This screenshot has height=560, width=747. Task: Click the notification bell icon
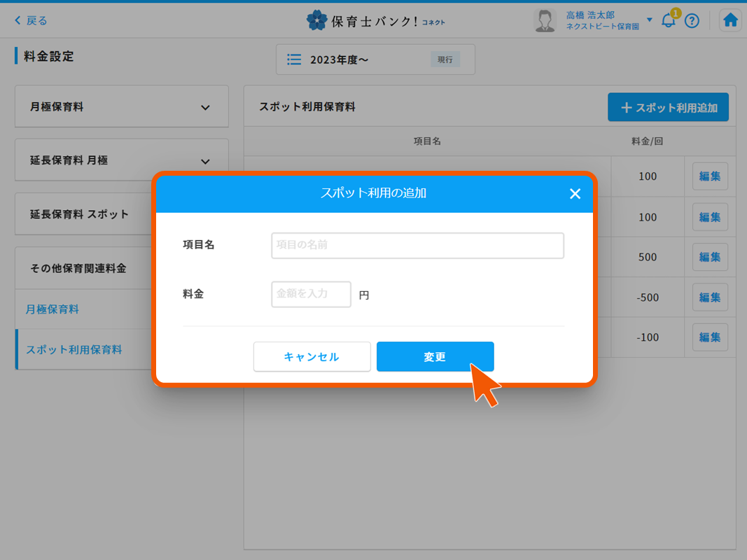(666, 20)
